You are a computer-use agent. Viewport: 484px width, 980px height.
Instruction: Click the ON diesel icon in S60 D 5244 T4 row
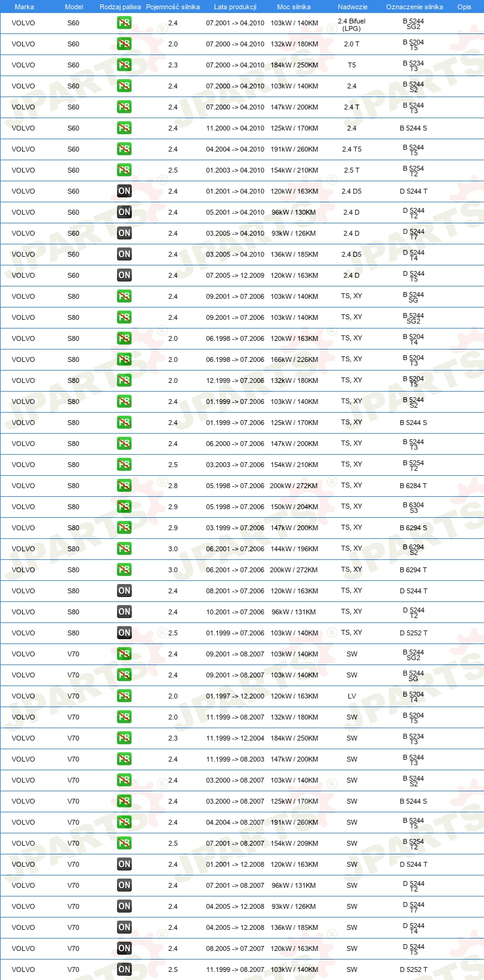click(x=124, y=254)
